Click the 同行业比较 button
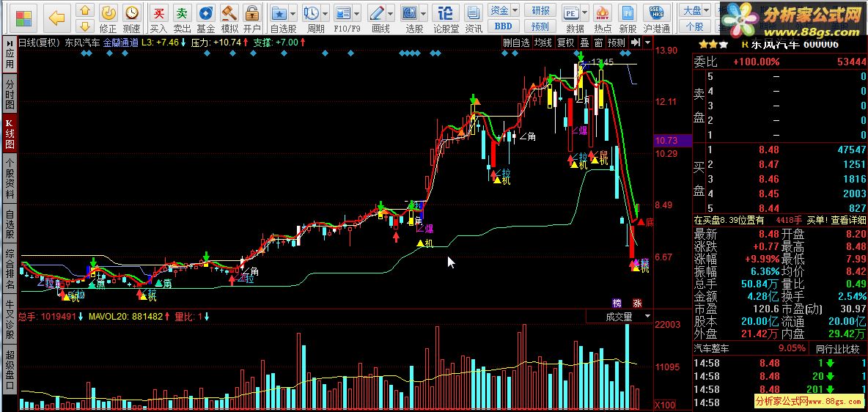 837,349
